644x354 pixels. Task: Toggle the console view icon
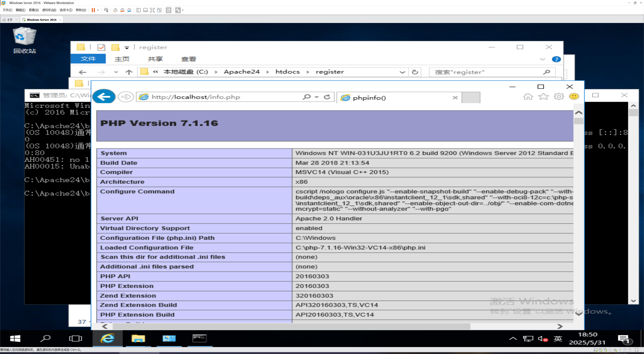click(x=169, y=10)
